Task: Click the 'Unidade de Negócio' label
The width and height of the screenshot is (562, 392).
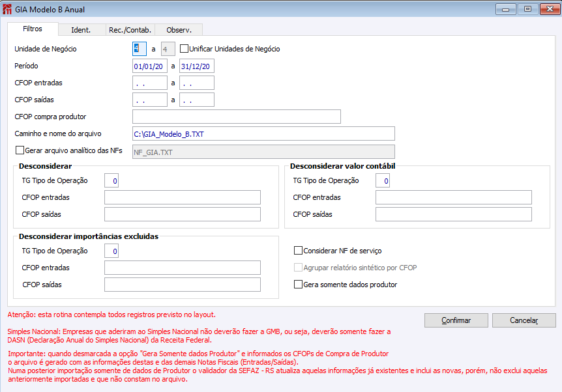Action: coord(46,49)
